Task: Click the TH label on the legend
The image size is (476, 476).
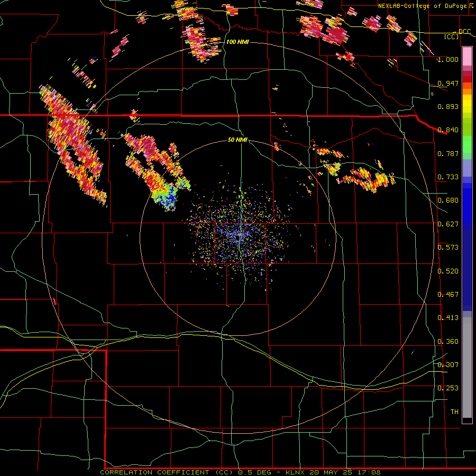Action: 454,411
